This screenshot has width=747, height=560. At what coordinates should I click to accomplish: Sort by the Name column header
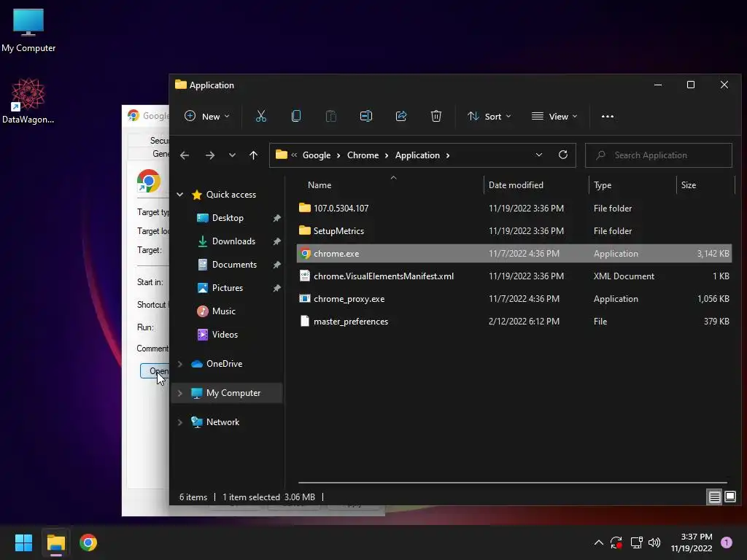point(320,185)
